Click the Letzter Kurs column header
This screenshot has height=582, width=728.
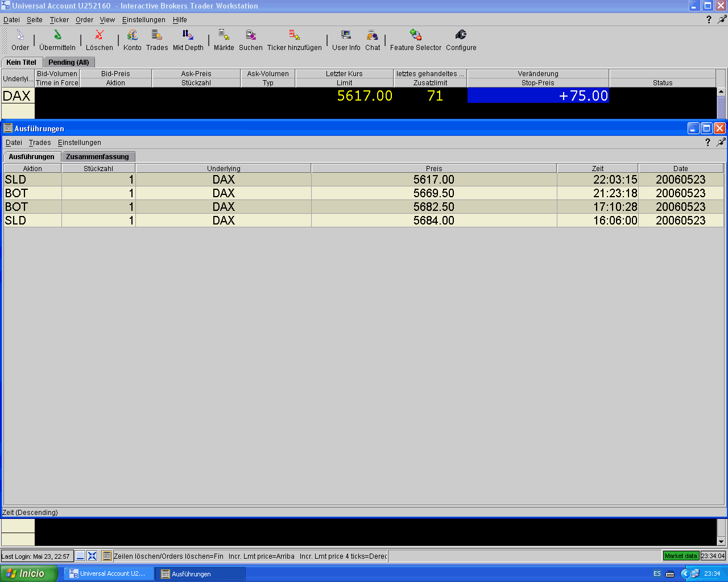(344, 74)
